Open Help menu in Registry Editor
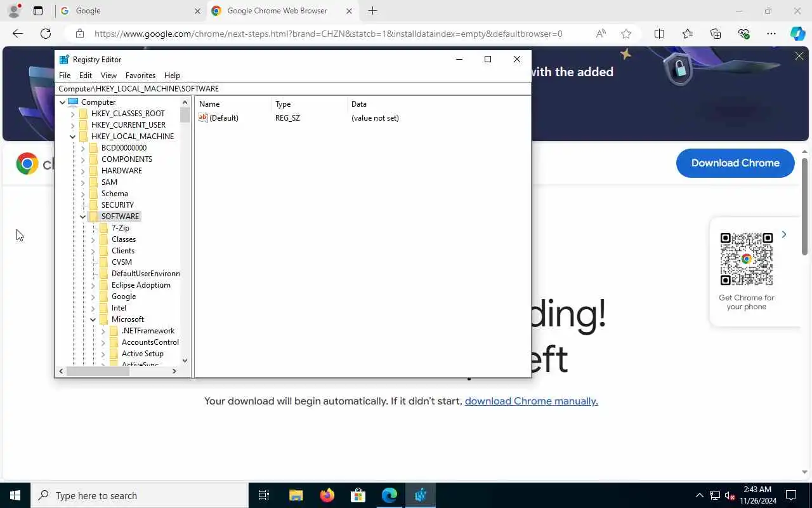Screen dimensions: 812x508 (x=172, y=75)
